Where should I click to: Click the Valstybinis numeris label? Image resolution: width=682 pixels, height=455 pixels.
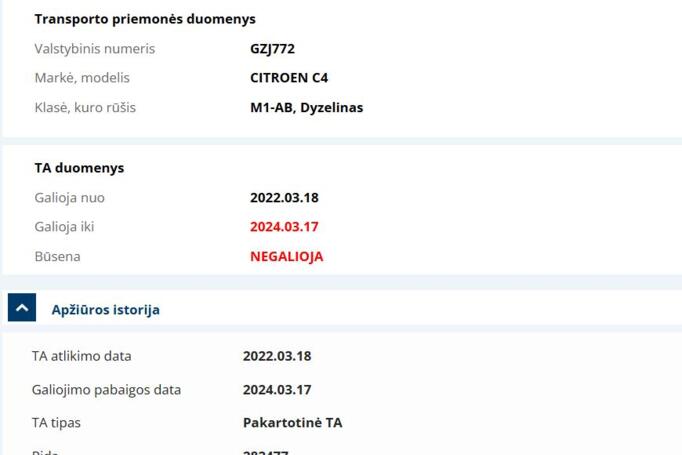pyautogui.click(x=95, y=48)
